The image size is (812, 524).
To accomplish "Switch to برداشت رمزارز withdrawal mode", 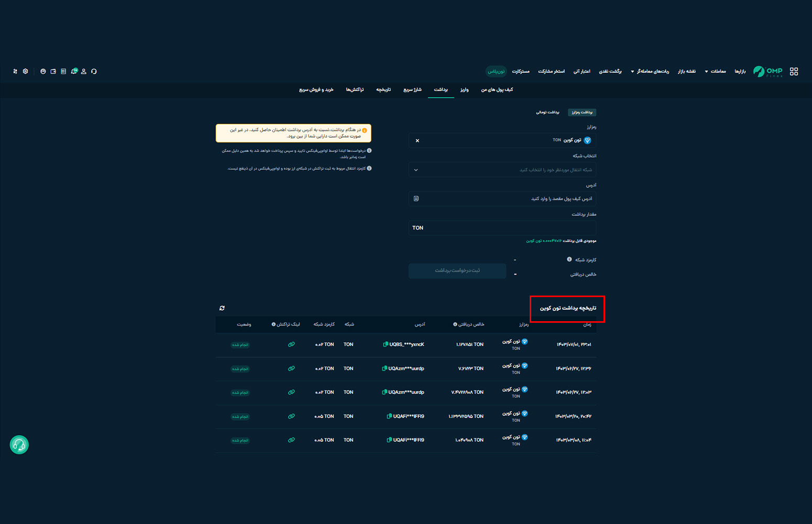I will [582, 112].
